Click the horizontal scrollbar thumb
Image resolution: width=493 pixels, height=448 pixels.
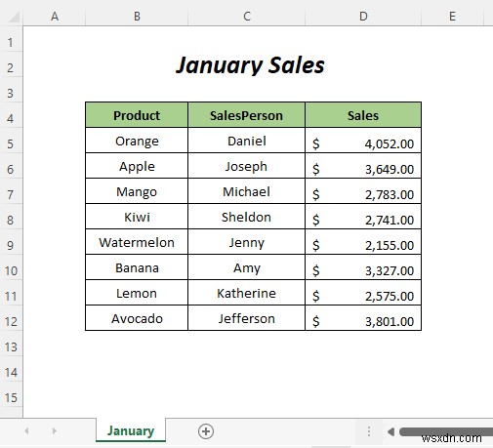pos(446,431)
